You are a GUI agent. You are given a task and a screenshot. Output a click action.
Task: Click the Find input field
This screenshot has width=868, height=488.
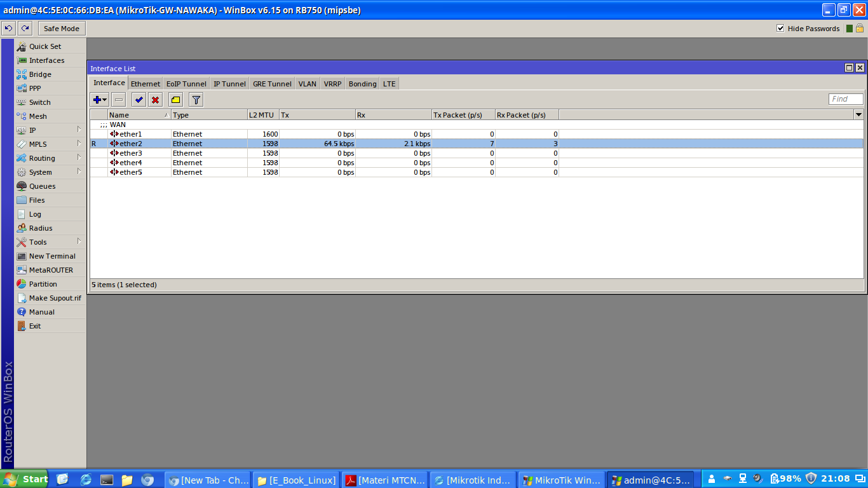click(846, 99)
